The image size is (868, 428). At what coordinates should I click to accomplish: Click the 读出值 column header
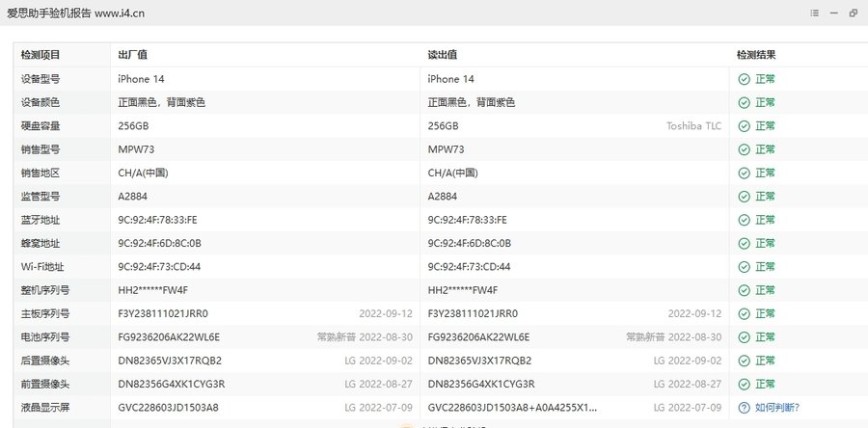pos(443,55)
